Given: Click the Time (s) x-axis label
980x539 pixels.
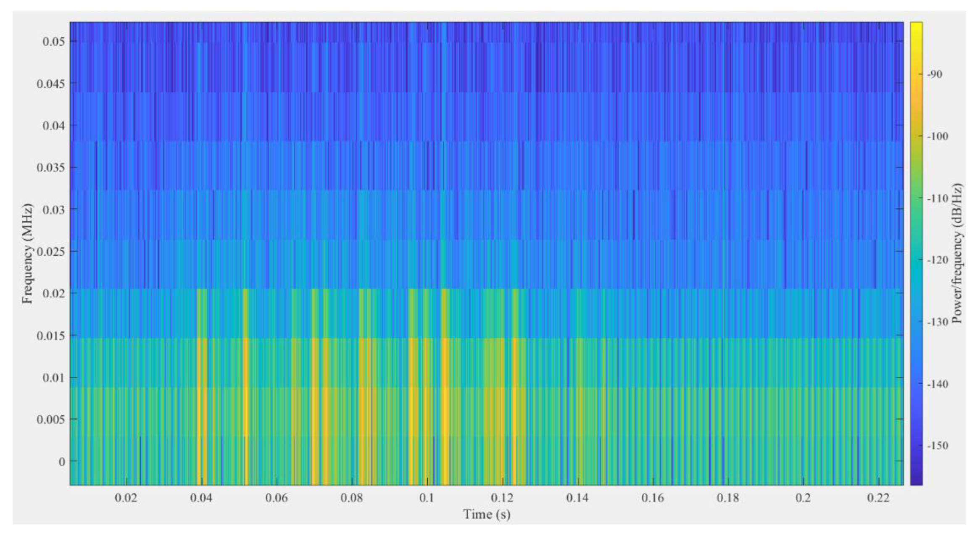Looking at the screenshot, I should click(x=487, y=514).
